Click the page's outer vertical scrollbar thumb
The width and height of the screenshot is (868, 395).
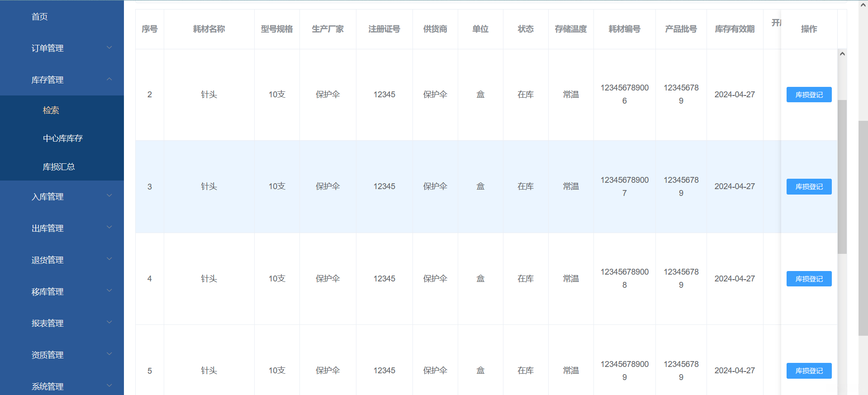(863, 228)
